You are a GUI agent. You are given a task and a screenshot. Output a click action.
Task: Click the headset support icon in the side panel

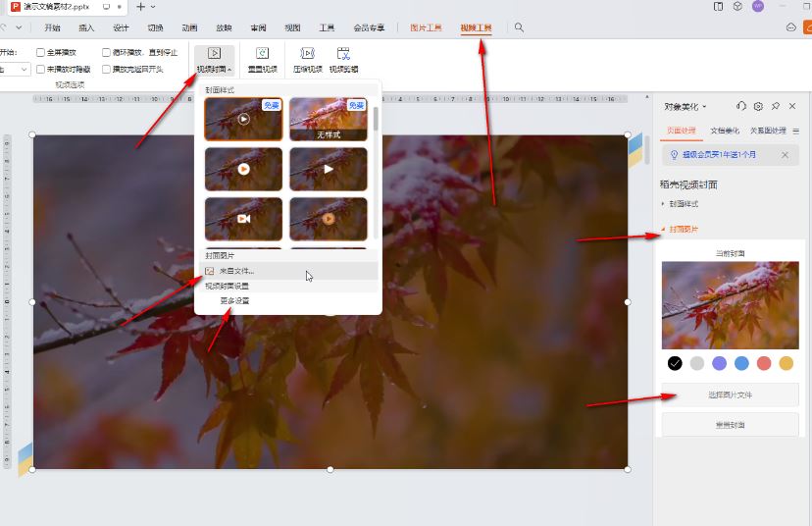(x=741, y=106)
